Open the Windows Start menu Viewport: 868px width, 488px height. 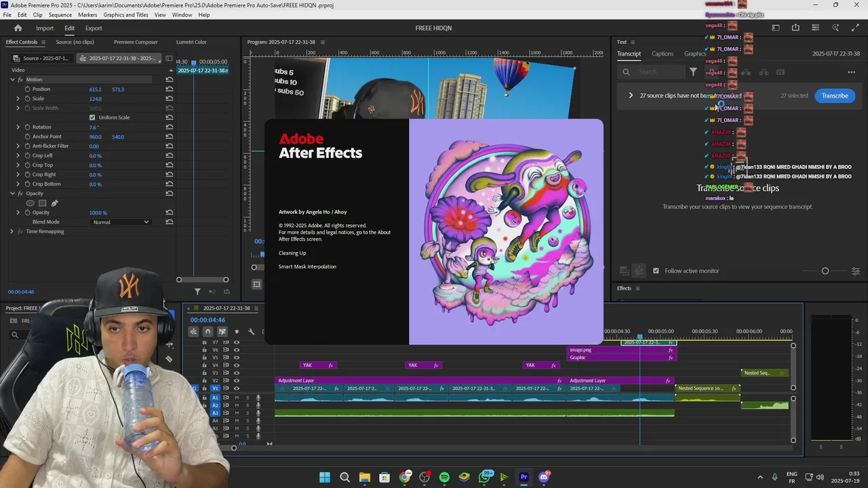tap(324, 477)
